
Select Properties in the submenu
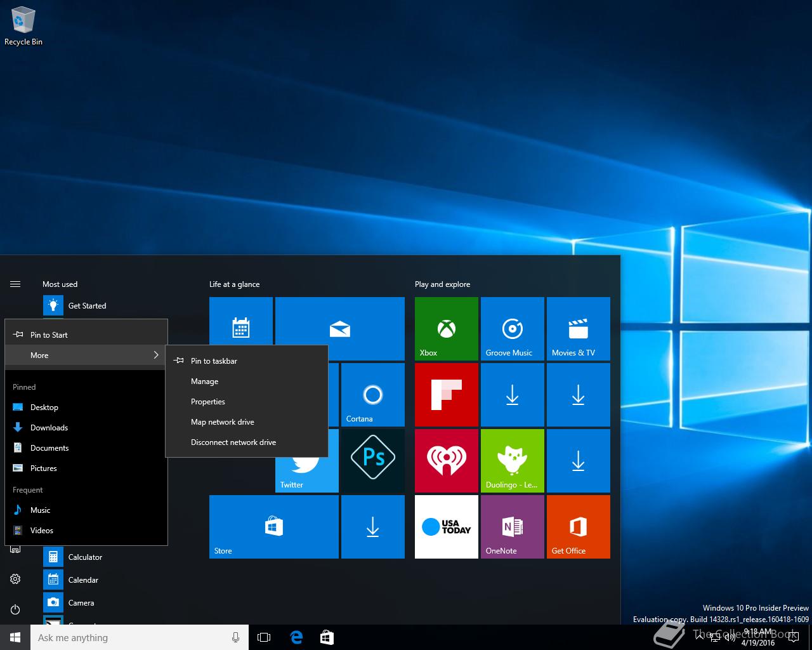247,402
